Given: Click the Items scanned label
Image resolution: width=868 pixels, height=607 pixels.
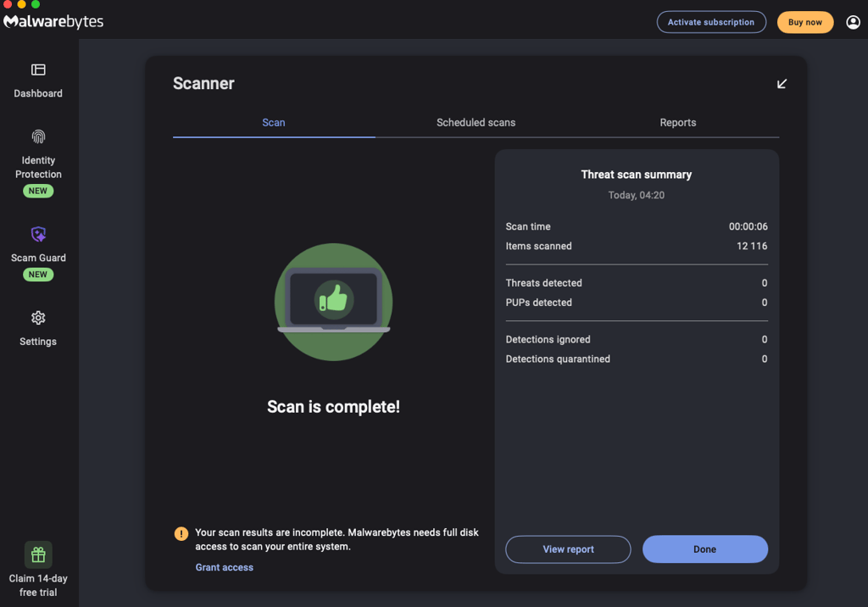Looking at the screenshot, I should click(538, 246).
